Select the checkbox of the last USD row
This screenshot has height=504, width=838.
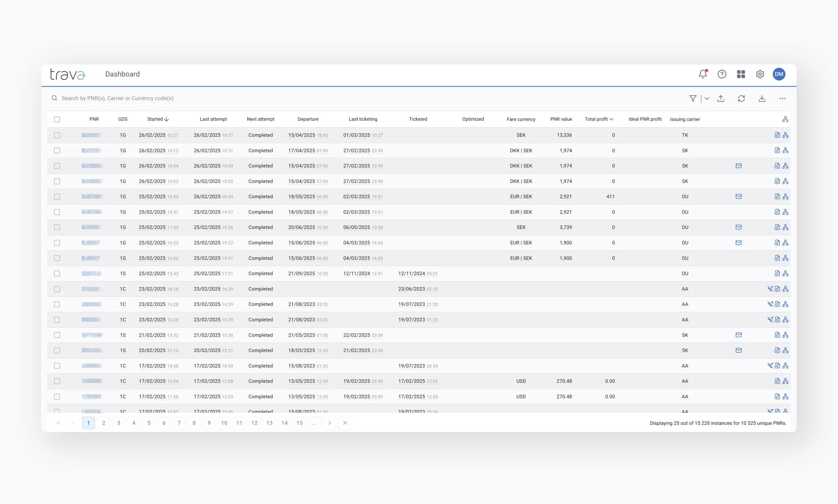tap(57, 396)
